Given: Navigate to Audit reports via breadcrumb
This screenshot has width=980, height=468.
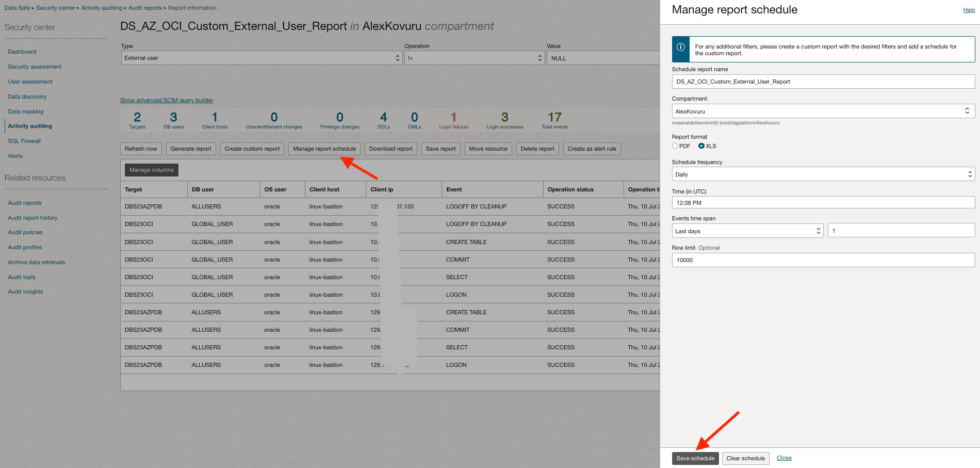Looking at the screenshot, I should coord(145,8).
